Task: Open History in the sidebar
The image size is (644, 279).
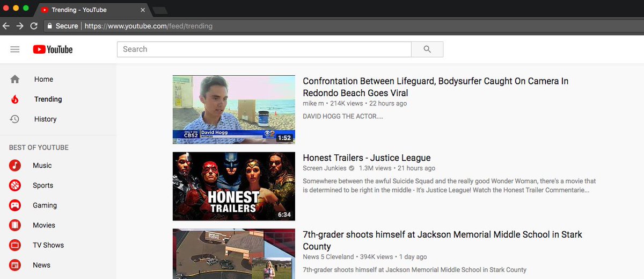Action: 58,119
